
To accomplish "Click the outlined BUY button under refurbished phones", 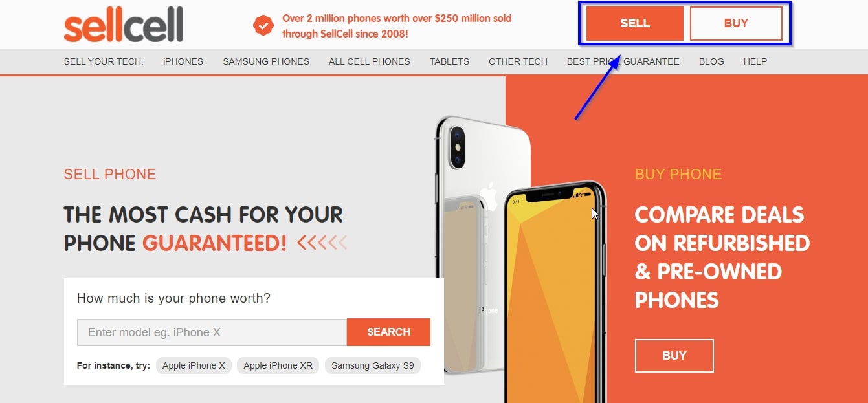I will [674, 356].
